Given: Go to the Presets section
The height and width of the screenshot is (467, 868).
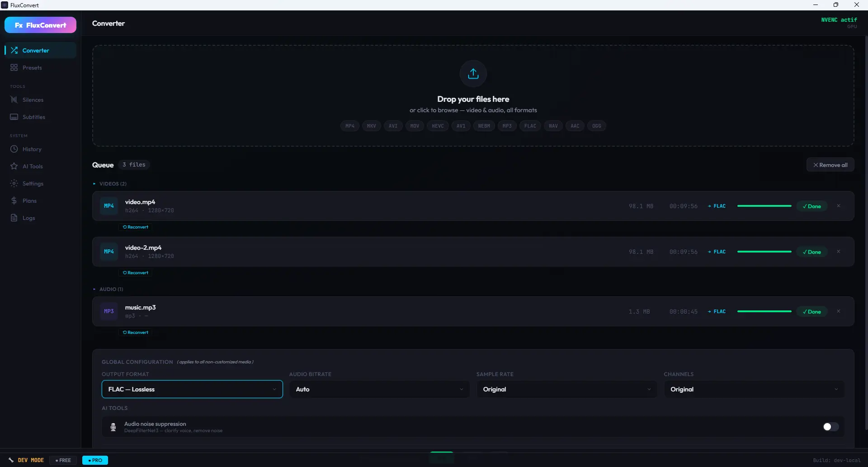Looking at the screenshot, I should click(x=32, y=68).
